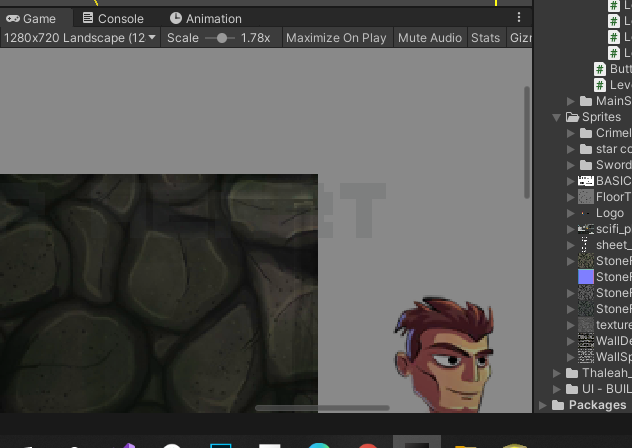This screenshot has height=448, width=632.
Task: Select the WallDe sprite thumbnail
Action: 586,341
